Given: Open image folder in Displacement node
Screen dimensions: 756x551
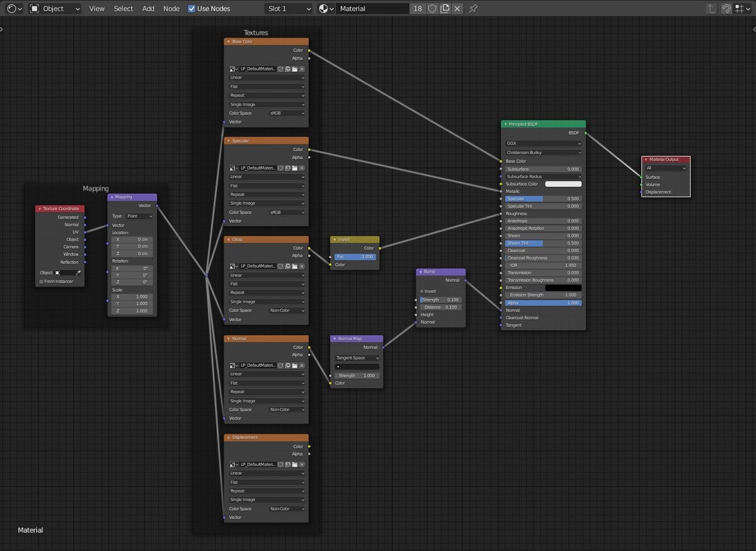Looking at the screenshot, I should pos(294,464).
